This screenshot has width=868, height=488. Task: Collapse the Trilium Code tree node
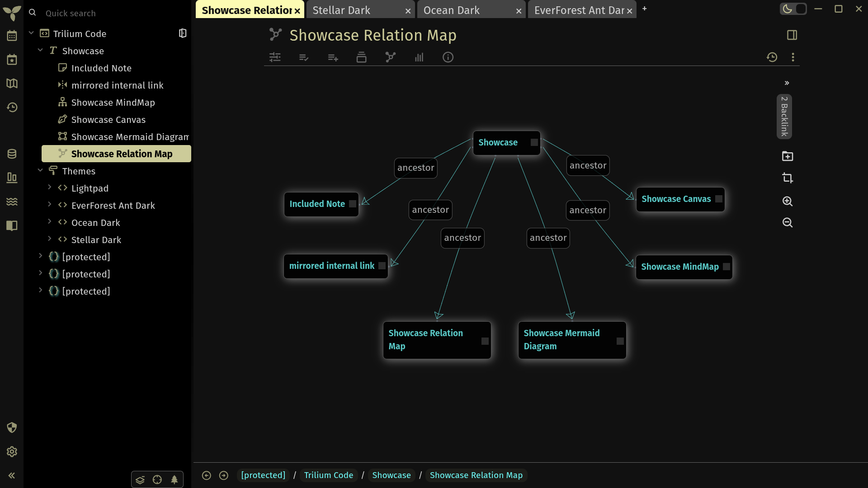pos(32,33)
